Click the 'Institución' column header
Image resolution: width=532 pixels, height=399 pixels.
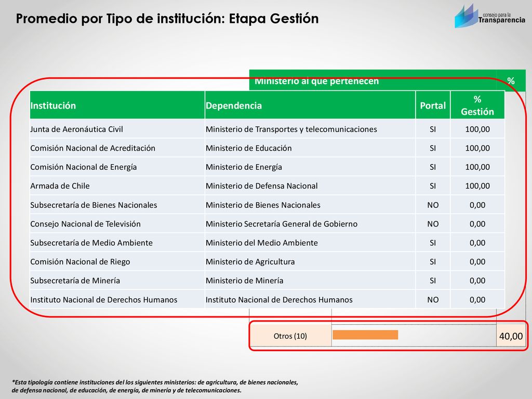[x=117, y=105]
